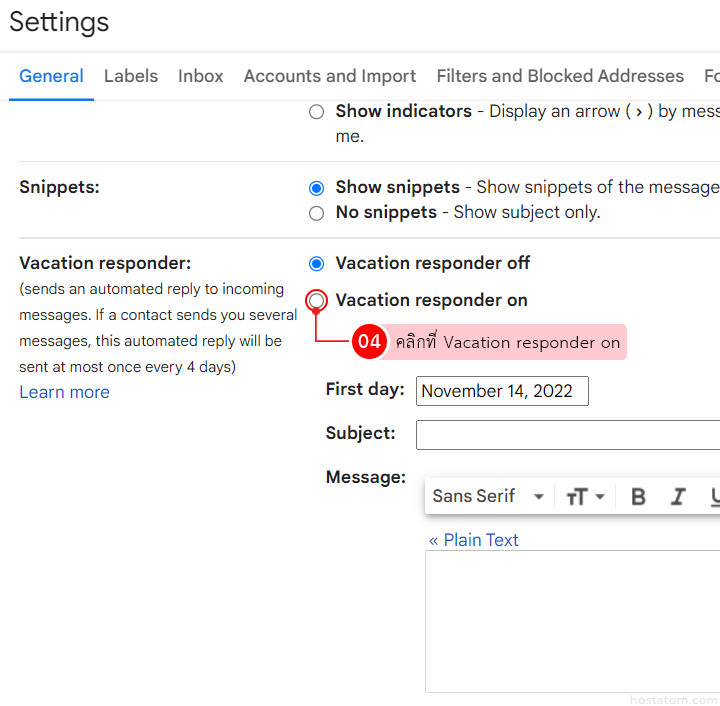Focus the Subject text field

click(x=567, y=435)
